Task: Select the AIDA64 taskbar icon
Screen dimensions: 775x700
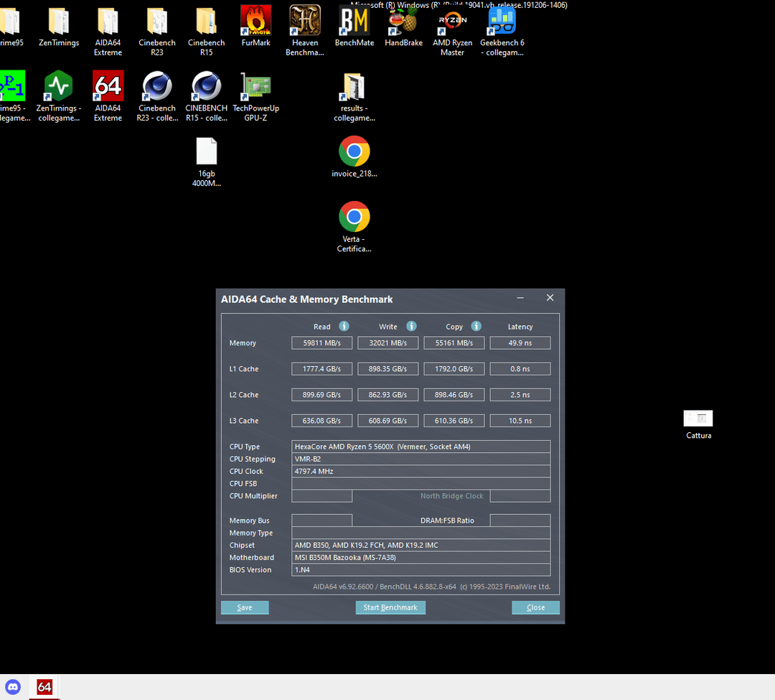Action: [44, 686]
